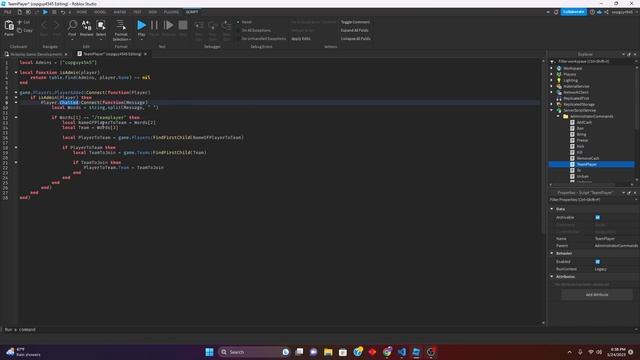Click the small Play icon in quick access bar
The height and width of the screenshot is (360, 640).
pyautogui.click(x=45, y=12)
